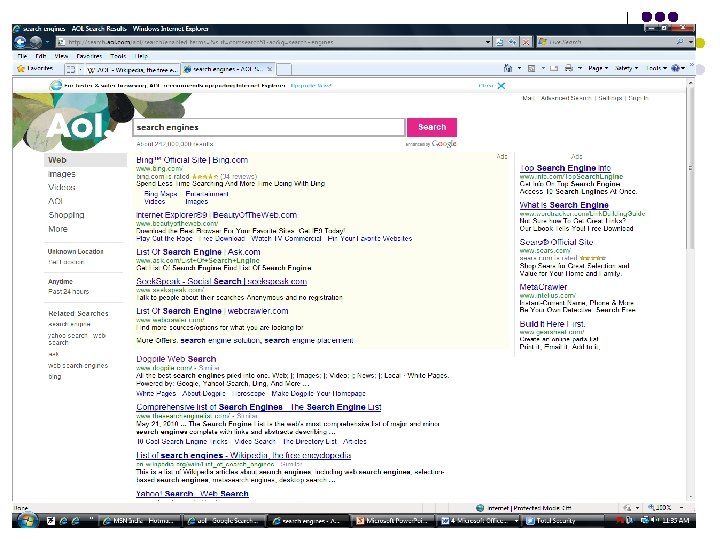The height and width of the screenshot is (540, 720).
Task: Click the taskbar clock
Action: coord(675,520)
